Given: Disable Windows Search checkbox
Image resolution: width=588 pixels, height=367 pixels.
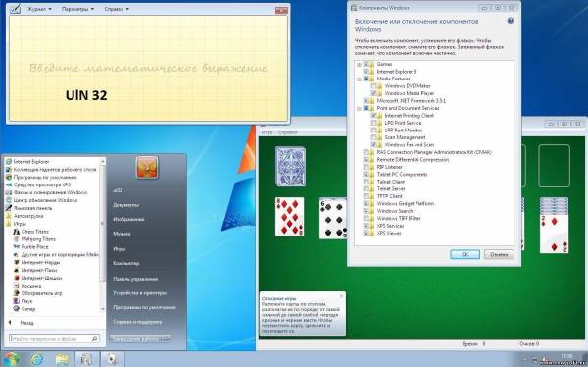Looking at the screenshot, I should 366,211.
